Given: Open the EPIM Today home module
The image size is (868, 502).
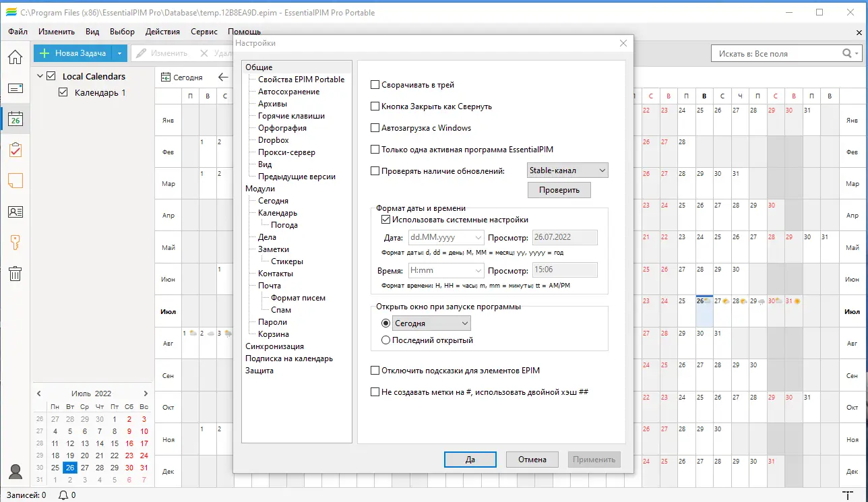Looking at the screenshot, I should 15,57.
